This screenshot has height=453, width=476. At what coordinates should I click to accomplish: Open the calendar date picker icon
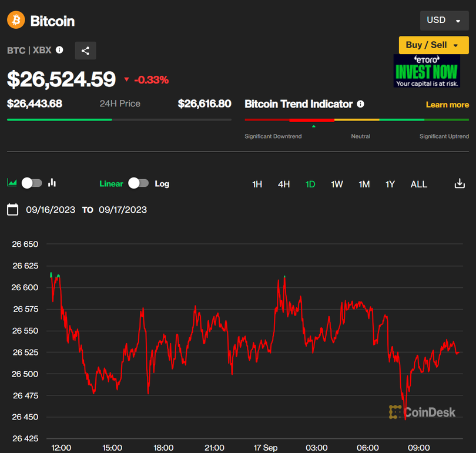click(x=13, y=210)
